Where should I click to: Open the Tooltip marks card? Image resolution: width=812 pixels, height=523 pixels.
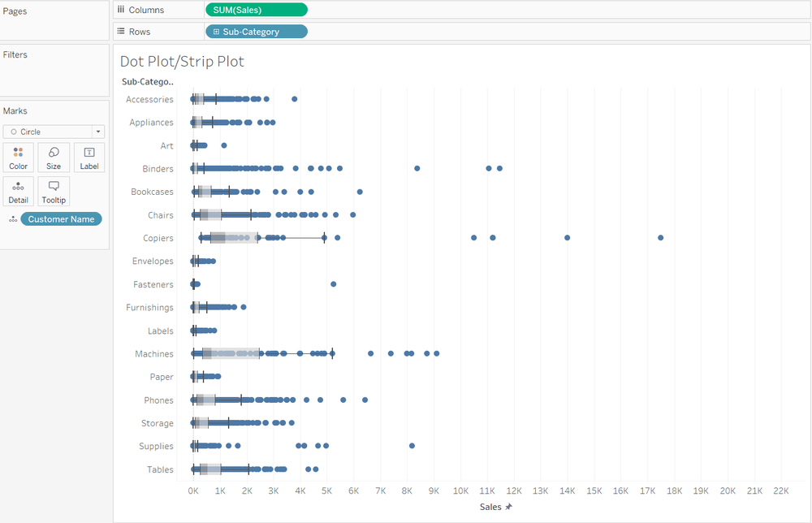coord(54,192)
